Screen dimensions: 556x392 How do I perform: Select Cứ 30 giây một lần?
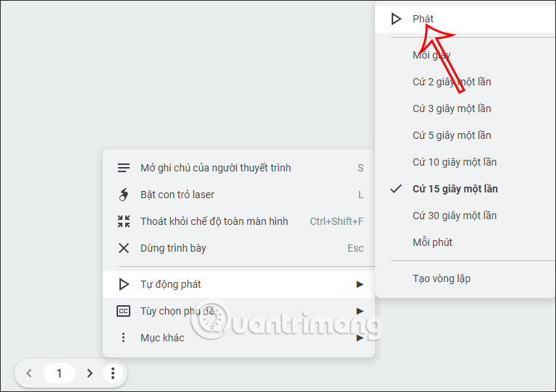click(466, 216)
